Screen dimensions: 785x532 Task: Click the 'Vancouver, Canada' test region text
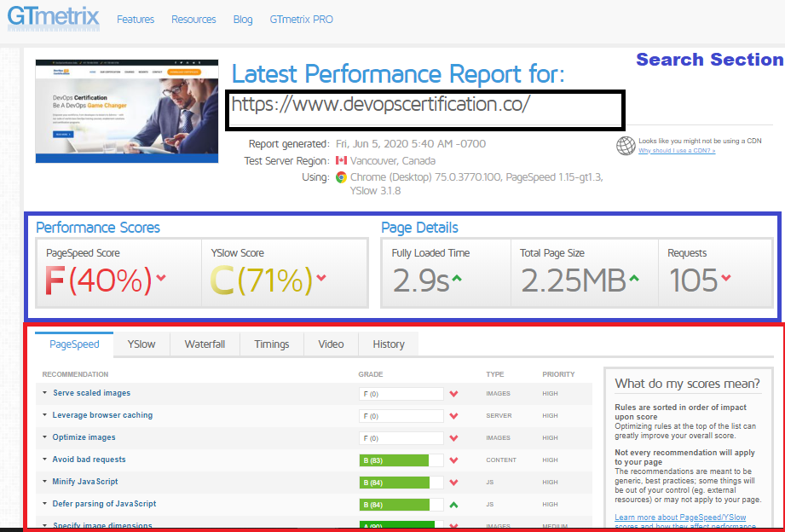coord(393,161)
